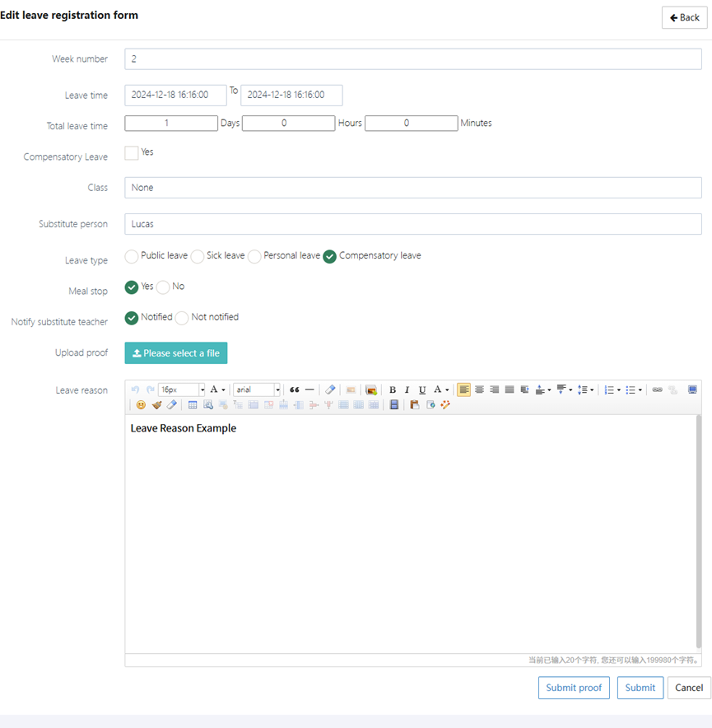Select Not notified for substitute teacher
The image size is (712, 728).
(182, 318)
